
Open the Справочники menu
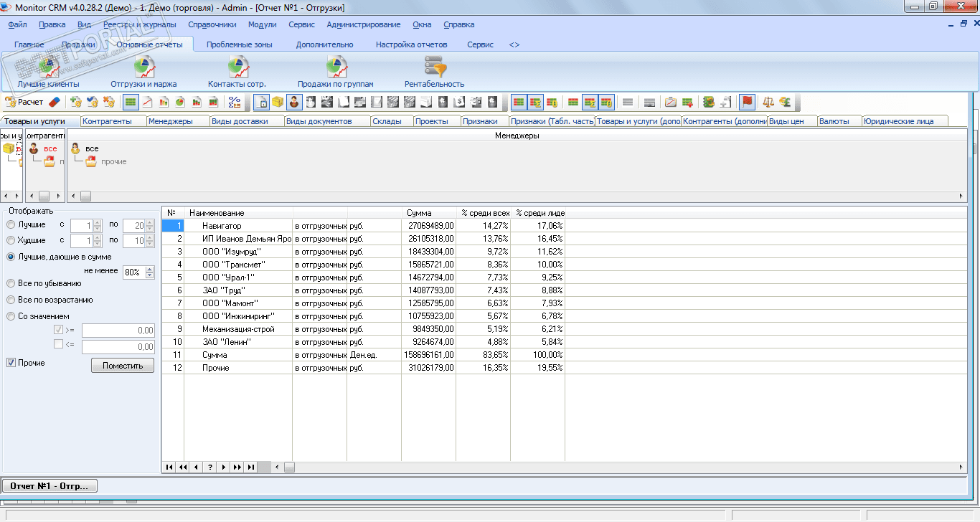coord(212,24)
